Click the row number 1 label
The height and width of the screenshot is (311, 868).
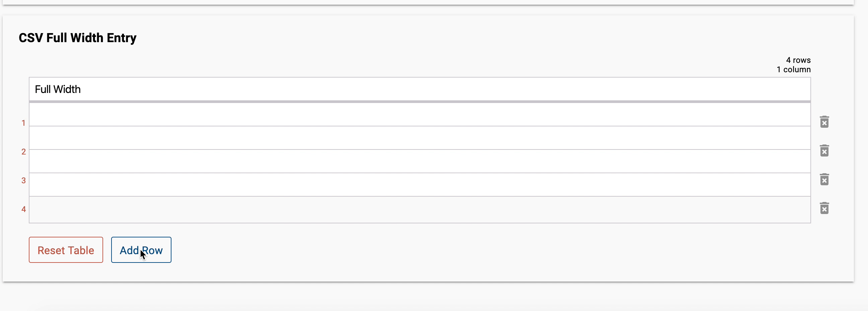pos(23,123)
